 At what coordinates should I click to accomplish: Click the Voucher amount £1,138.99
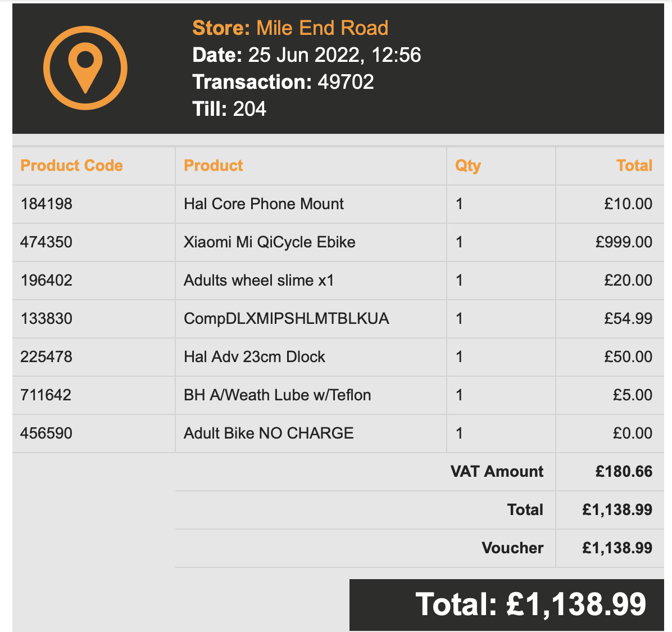tap(617, 548)
